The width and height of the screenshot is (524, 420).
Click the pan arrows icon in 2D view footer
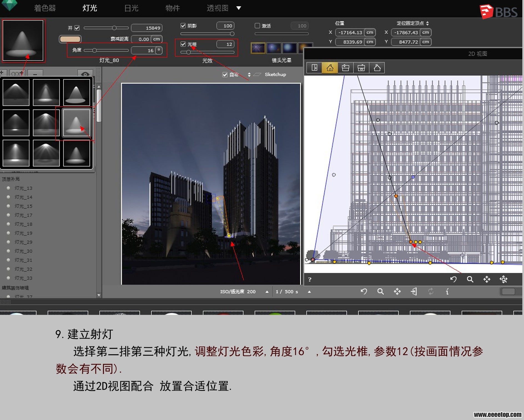487,279
